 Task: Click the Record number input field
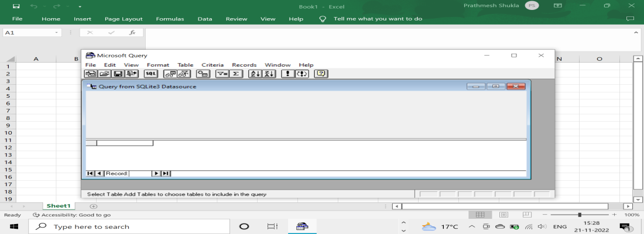(x=140, y=174)
